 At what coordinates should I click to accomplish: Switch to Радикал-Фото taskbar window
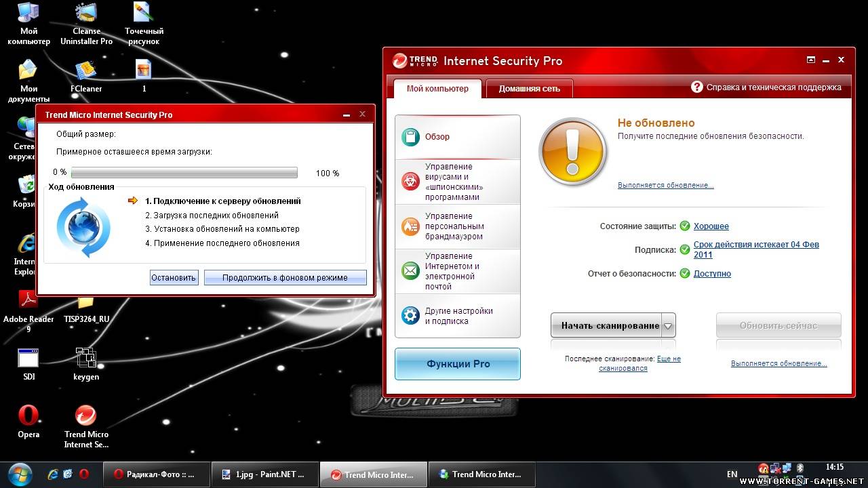[157, 474]
